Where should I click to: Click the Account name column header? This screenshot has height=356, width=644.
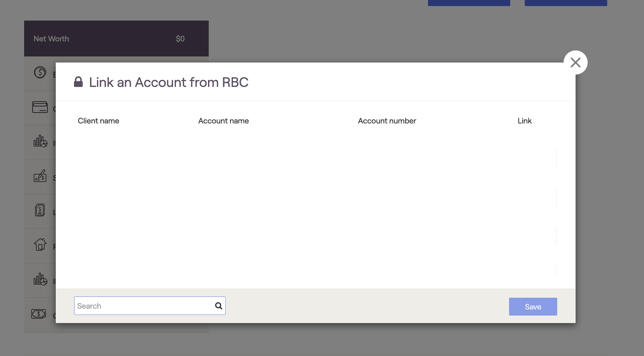(x=223, y=121)
